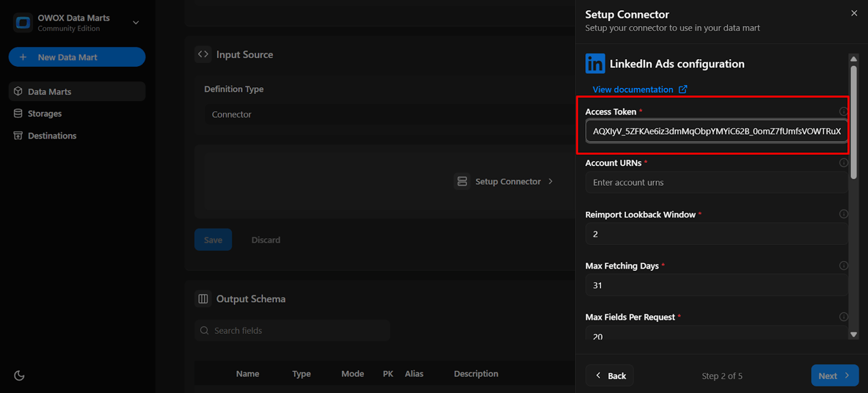Viewport: 868px width, 393px height.
Task: Expand the OWOX Data Marts workspace chevron
Action: [x=135, y=23]
